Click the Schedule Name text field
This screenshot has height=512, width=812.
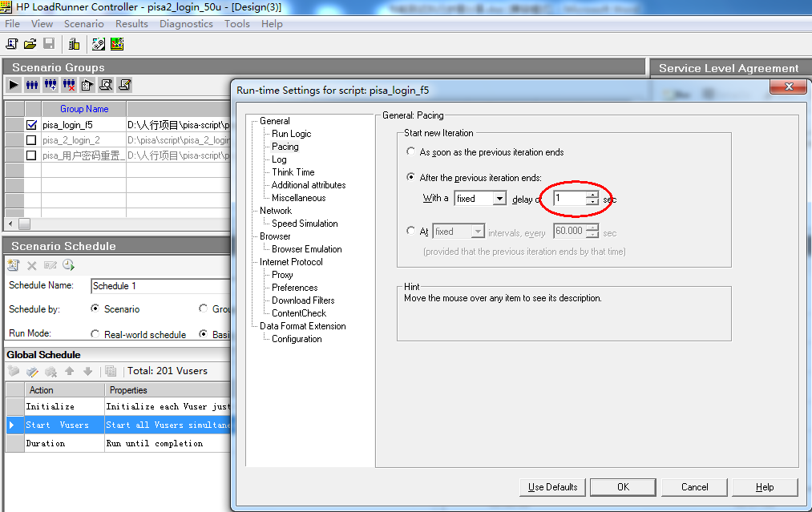[x=161, y=286]
